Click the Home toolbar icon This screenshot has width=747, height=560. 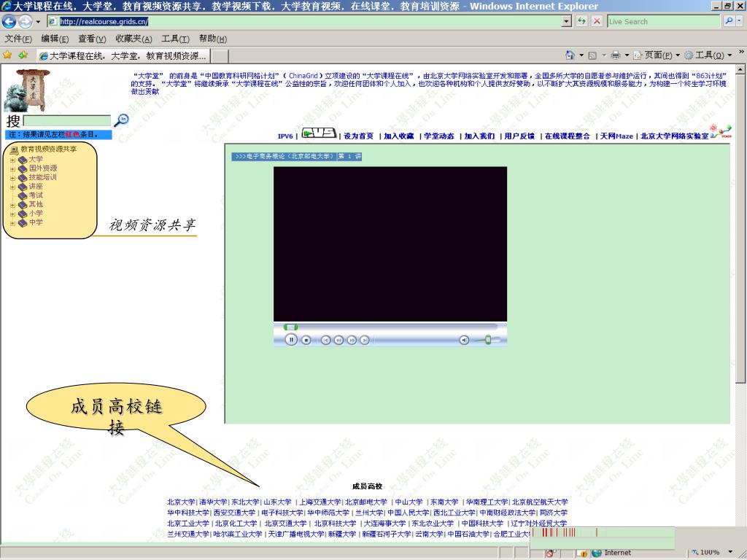pyautogui.click(x=570, y=55)
